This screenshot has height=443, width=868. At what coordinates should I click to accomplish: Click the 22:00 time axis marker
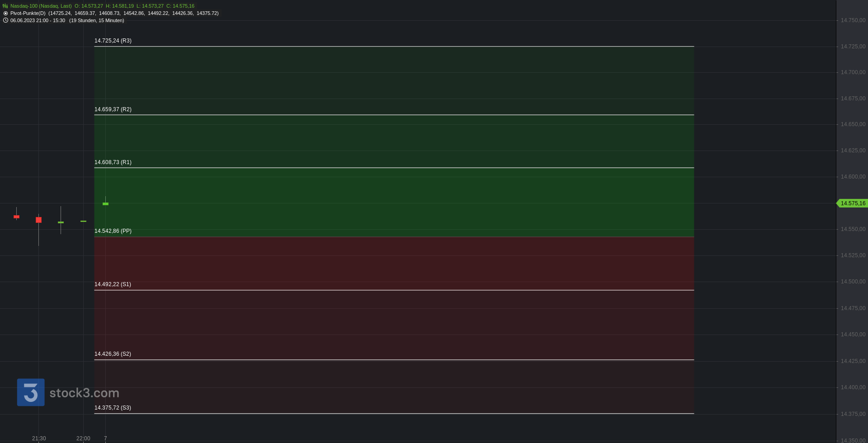[x=83, y=438]
